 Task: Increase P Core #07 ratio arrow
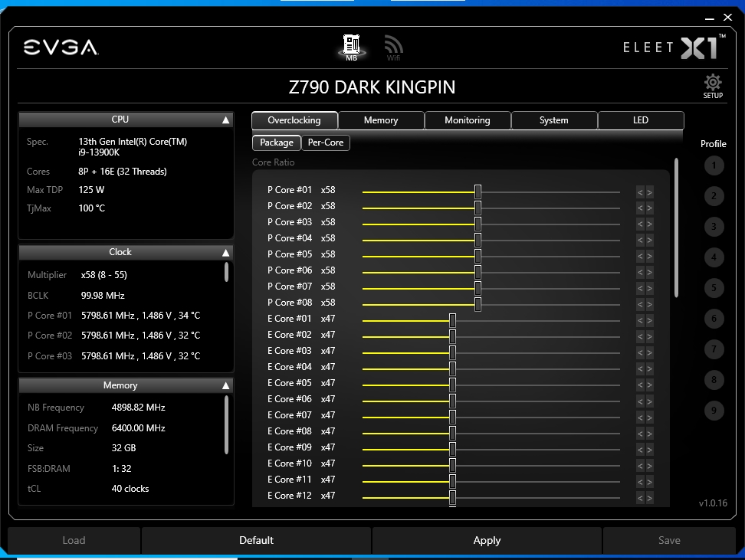(x=649, y=288)
